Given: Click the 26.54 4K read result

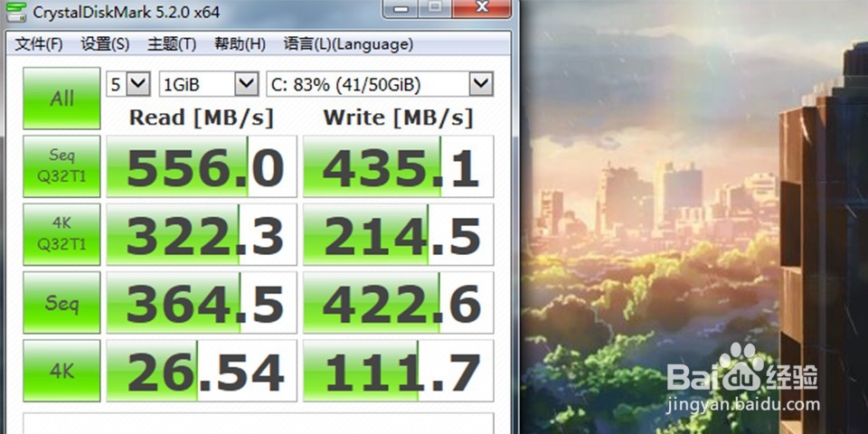Looking at the screenshot, I should (x=202, y=371).
